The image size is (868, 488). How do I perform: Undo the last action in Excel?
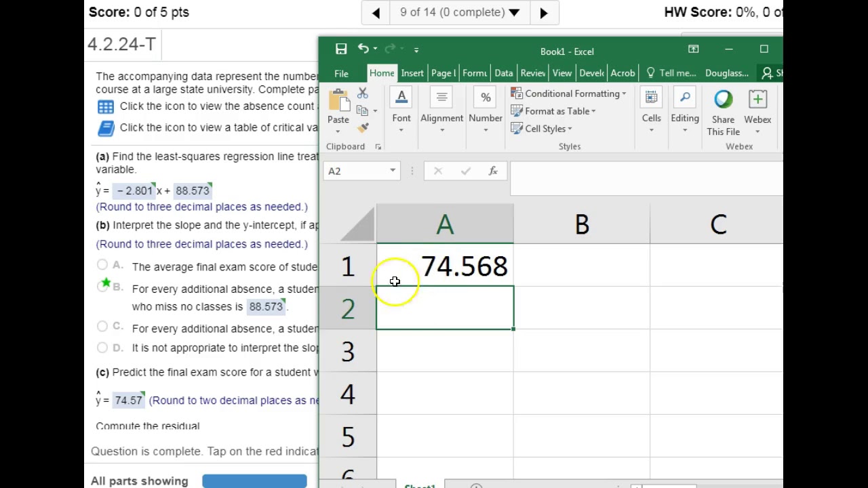[363, 48]
